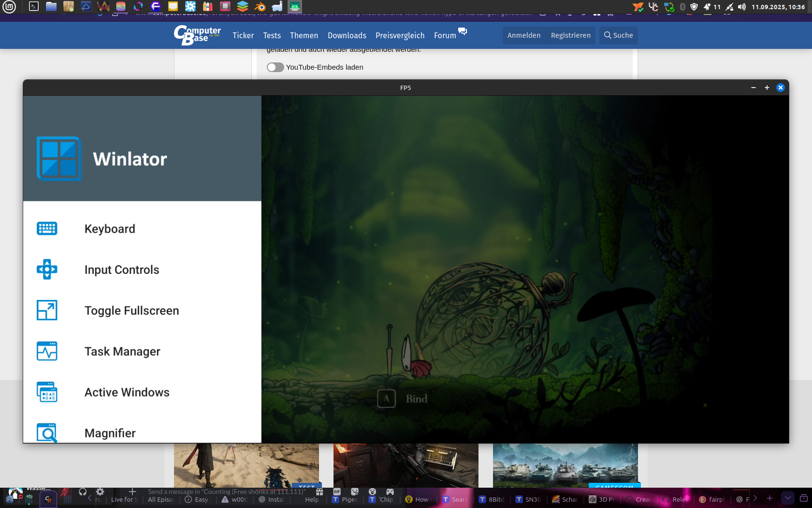The height and width of the screenshot is (508, 812).
Task: Open the stacked layers application icon
Action: click(x=243, y=7)
